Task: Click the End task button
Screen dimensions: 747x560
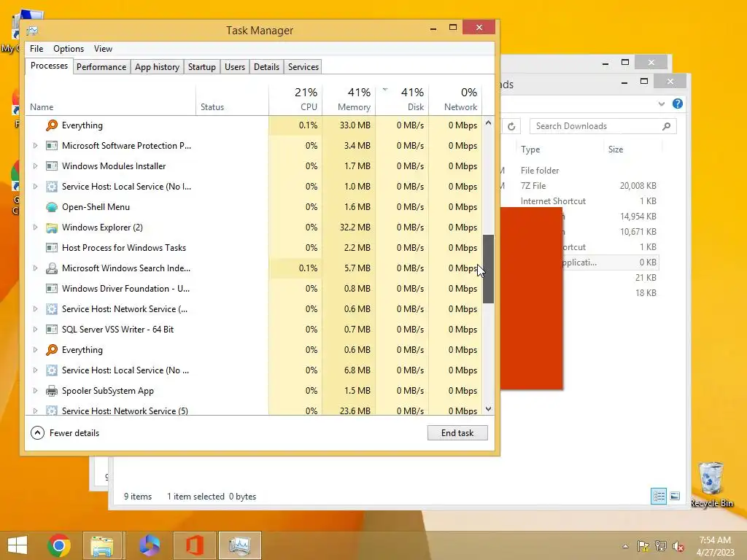Action: pyautogui.click(x=457, y=433)
